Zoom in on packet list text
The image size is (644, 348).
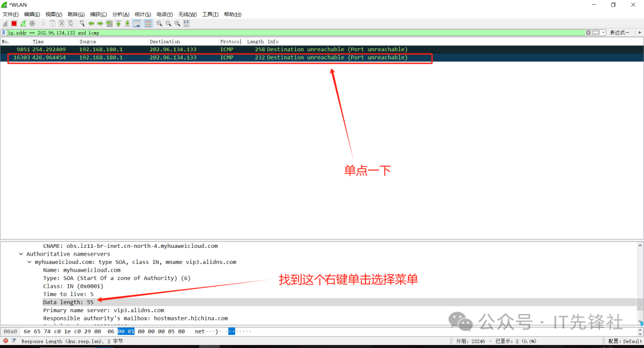[x=159, y=23]
